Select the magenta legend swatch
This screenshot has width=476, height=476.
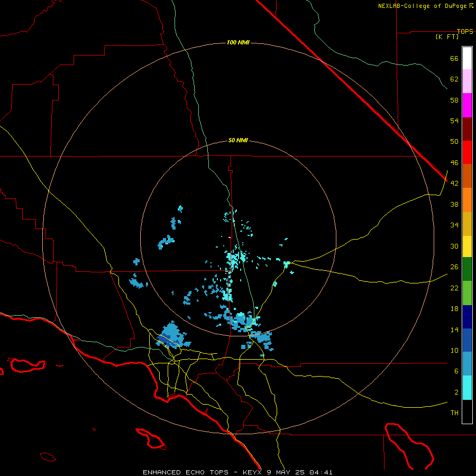coord(467,105)
